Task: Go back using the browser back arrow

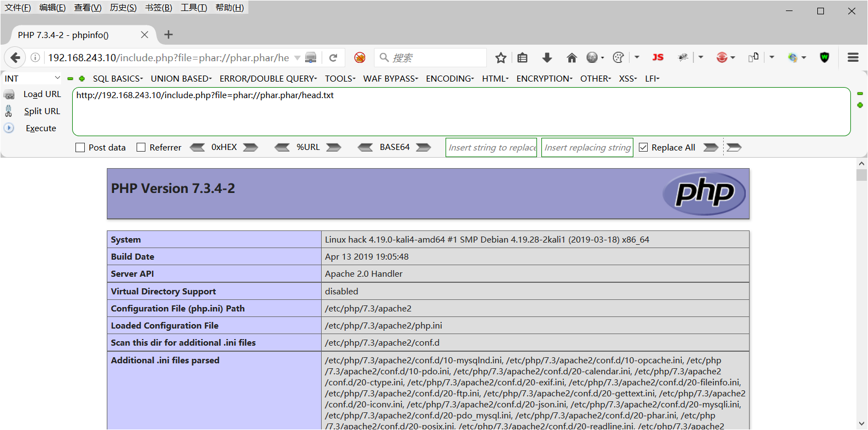Action: pos(15,57)
